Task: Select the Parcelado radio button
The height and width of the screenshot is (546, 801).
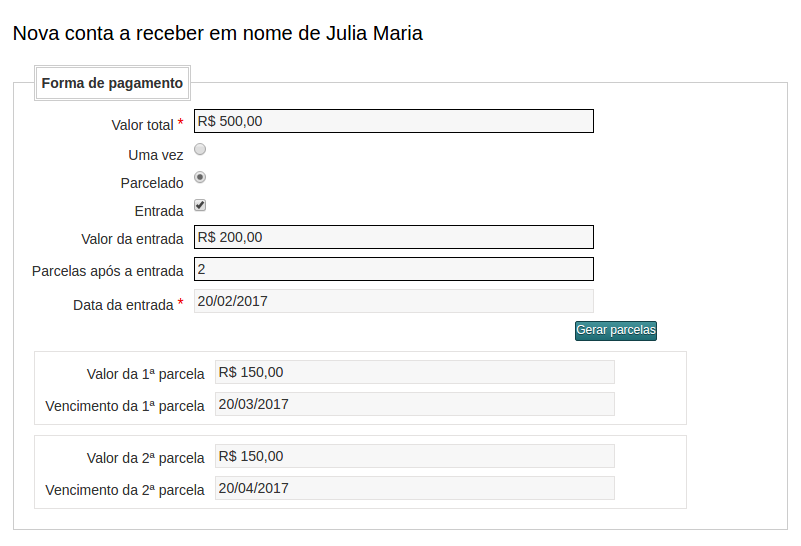Action: 200,177
